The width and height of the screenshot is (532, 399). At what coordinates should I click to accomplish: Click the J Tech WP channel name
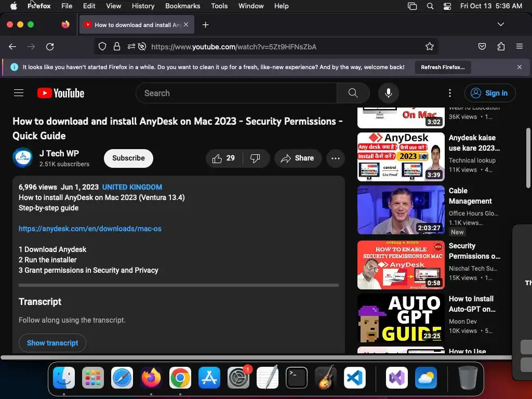pos(59,153)
